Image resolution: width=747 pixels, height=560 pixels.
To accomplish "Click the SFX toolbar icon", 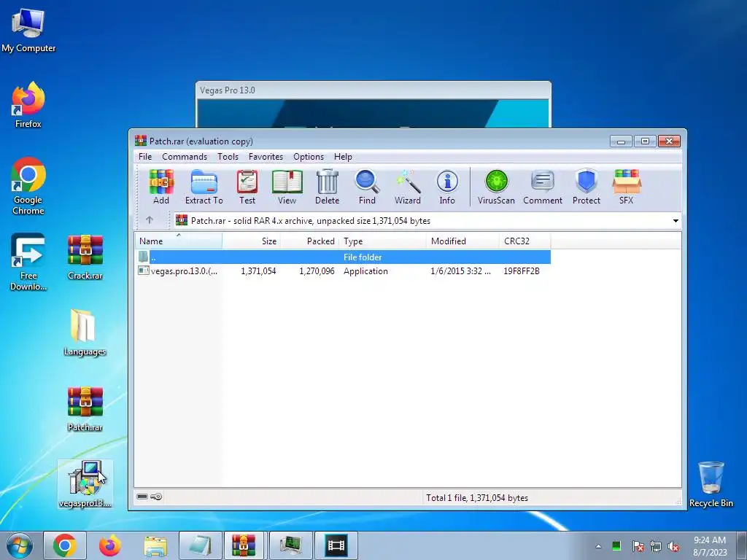I will 627,187.
